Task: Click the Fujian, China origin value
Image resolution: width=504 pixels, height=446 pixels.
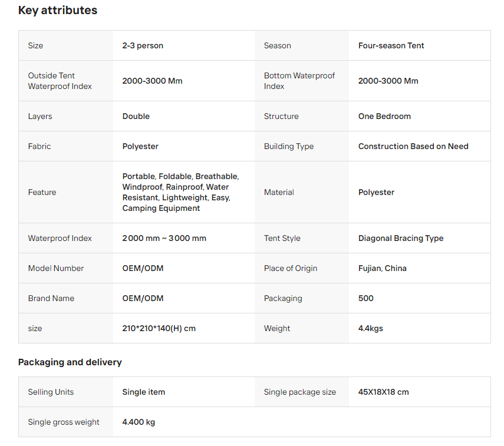Action: point(383,268)
